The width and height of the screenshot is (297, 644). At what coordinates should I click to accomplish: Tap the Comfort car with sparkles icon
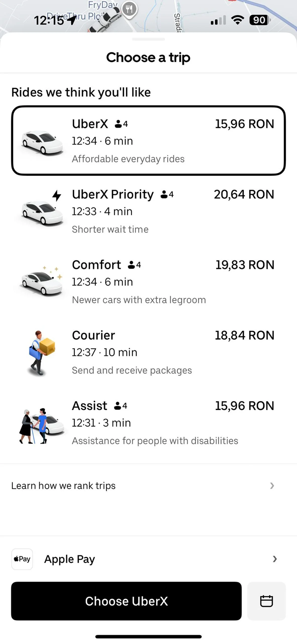tap(42, 282)
